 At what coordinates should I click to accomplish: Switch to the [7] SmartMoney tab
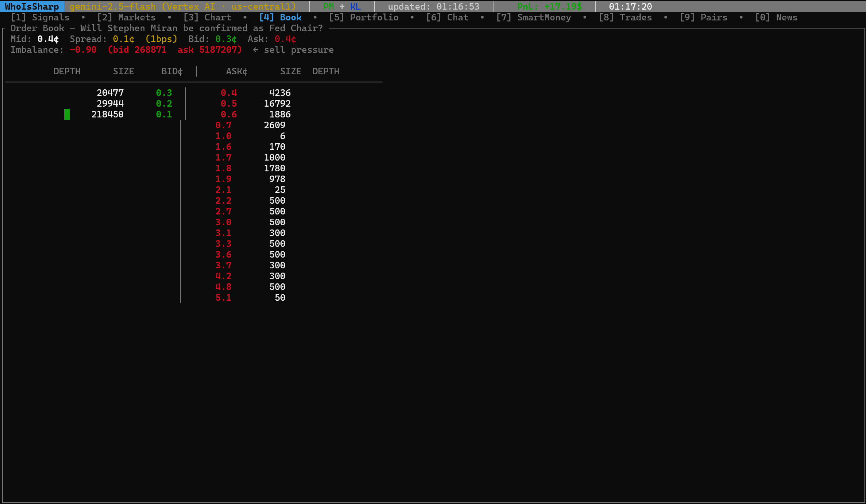coord(534,17)
